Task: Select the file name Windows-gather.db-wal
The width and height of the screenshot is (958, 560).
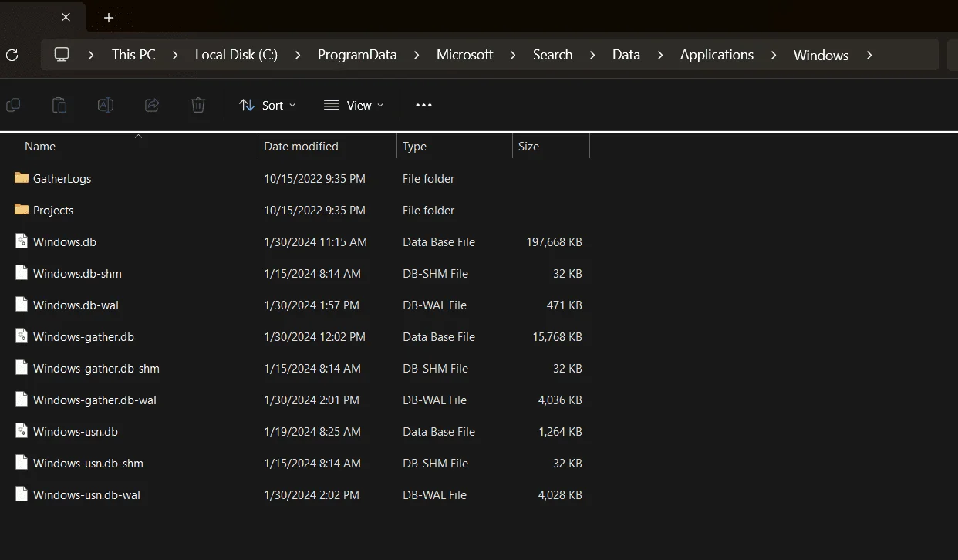Action: coord(95,400)
